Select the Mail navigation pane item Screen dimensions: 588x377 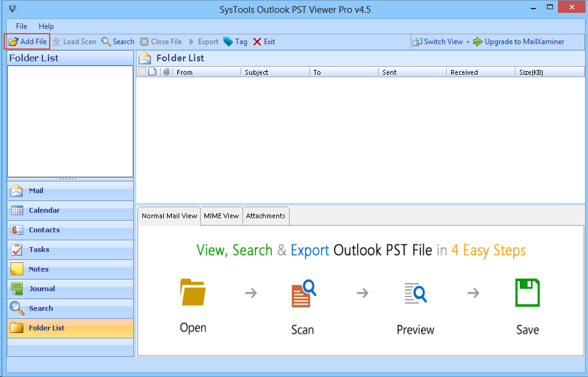coord(70,191)
